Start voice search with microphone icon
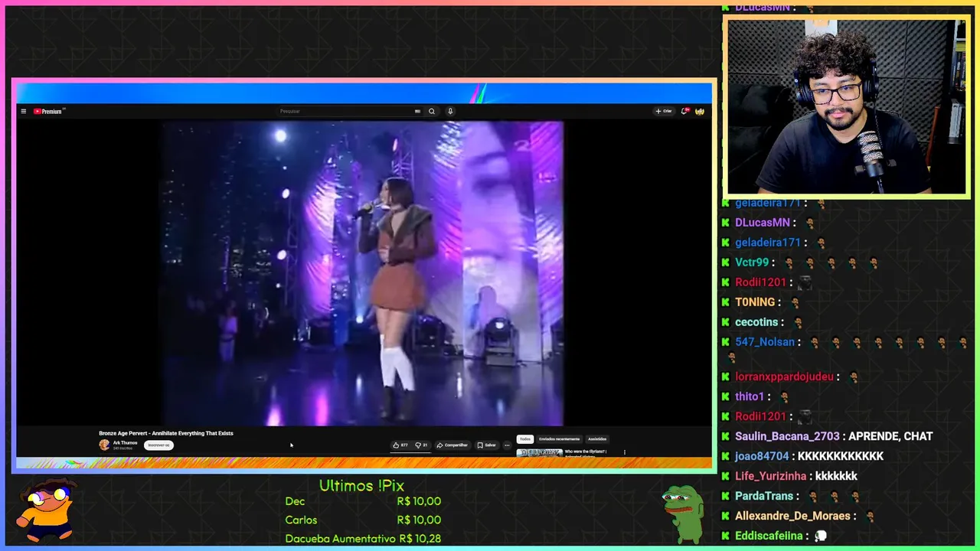 (x=450, y=111)
